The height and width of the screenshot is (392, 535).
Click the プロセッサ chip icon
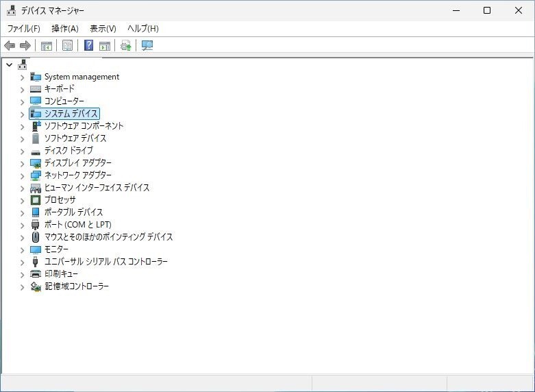36,200
